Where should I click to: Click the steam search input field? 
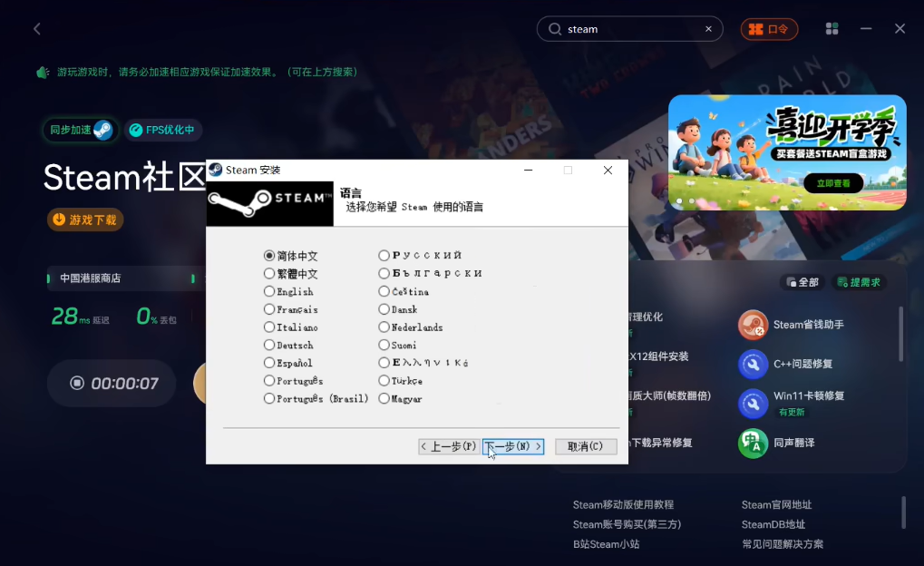coord(630,29)
